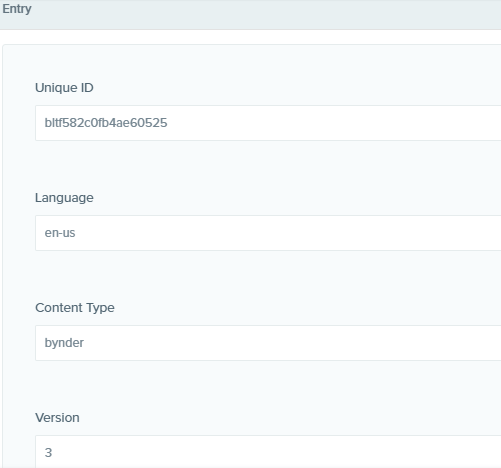Select the Content Type input field
Viewport: 501px width, 468px height.
click(x=268, y=343)
